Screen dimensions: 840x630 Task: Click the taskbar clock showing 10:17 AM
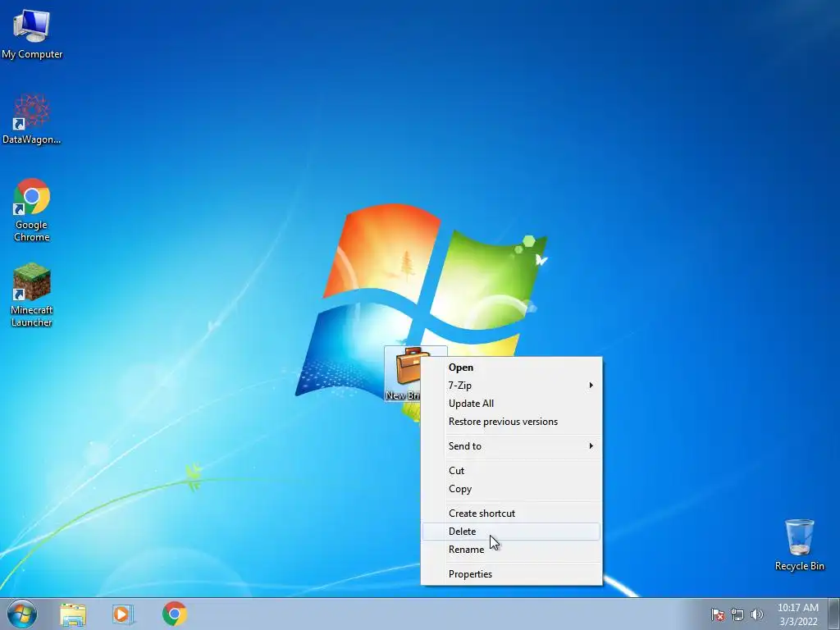coord(798,614)
